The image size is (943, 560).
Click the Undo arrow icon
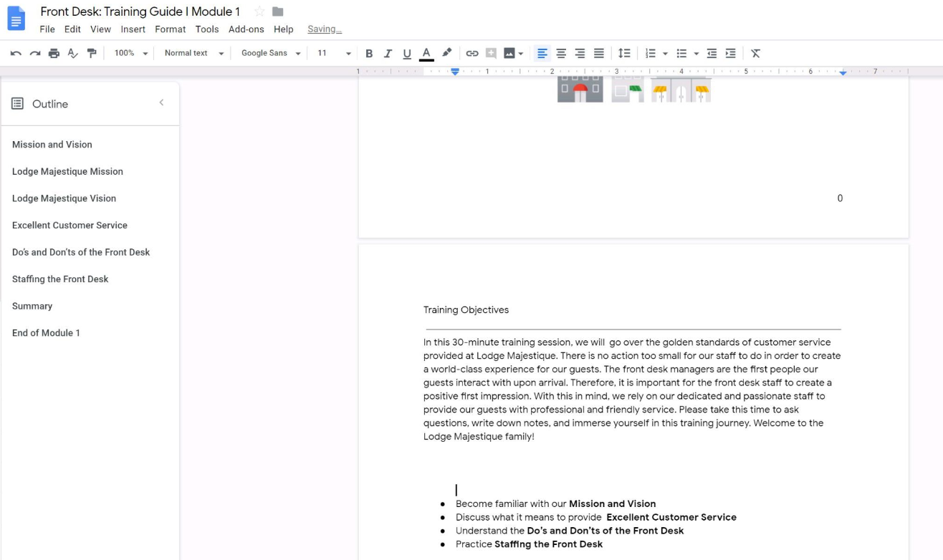[16, 53]
